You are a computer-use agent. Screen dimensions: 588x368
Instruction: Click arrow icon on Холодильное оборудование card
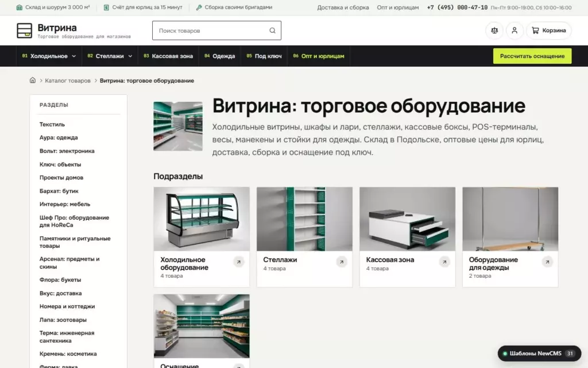point(238,262)
